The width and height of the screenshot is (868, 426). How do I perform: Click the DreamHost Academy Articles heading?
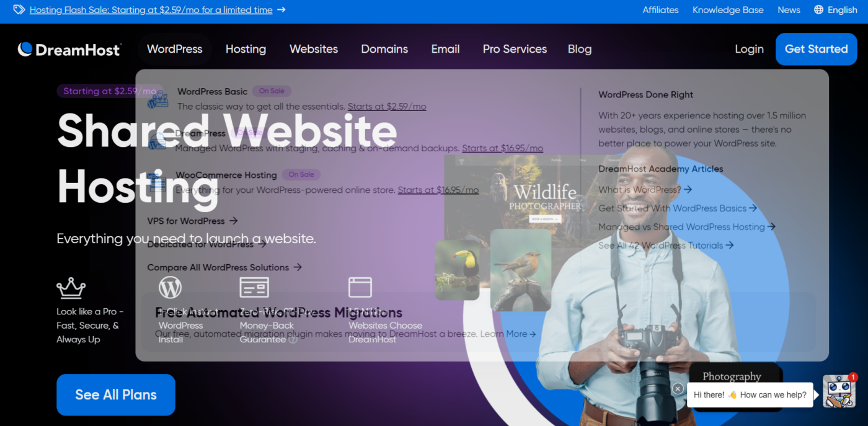click(x=661, y=169)
